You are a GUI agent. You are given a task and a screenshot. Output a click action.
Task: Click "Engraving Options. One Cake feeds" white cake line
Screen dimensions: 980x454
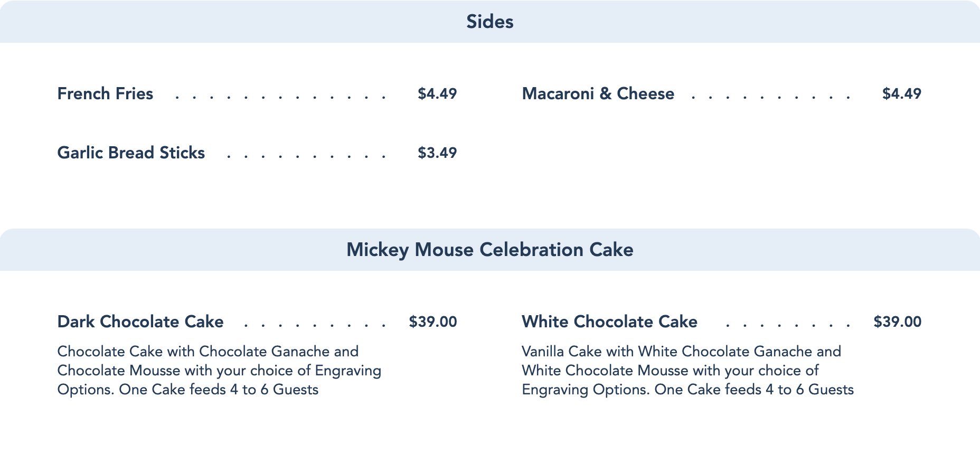[687, 390]
